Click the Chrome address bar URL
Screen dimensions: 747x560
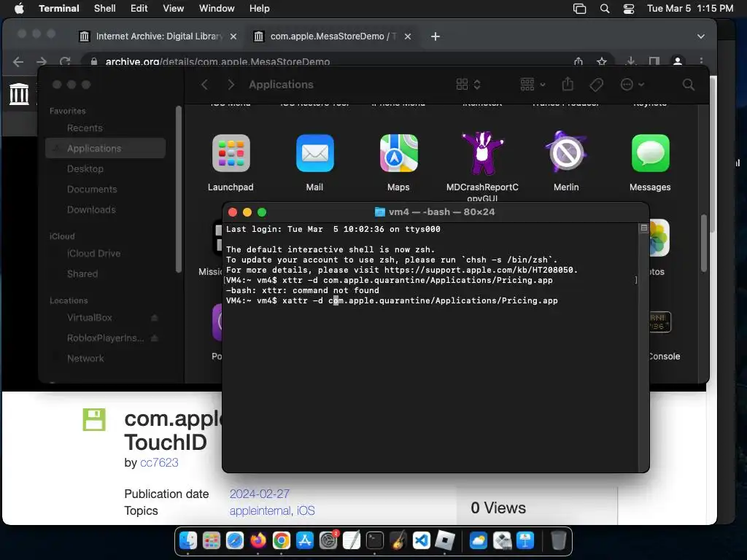(217, 62)
